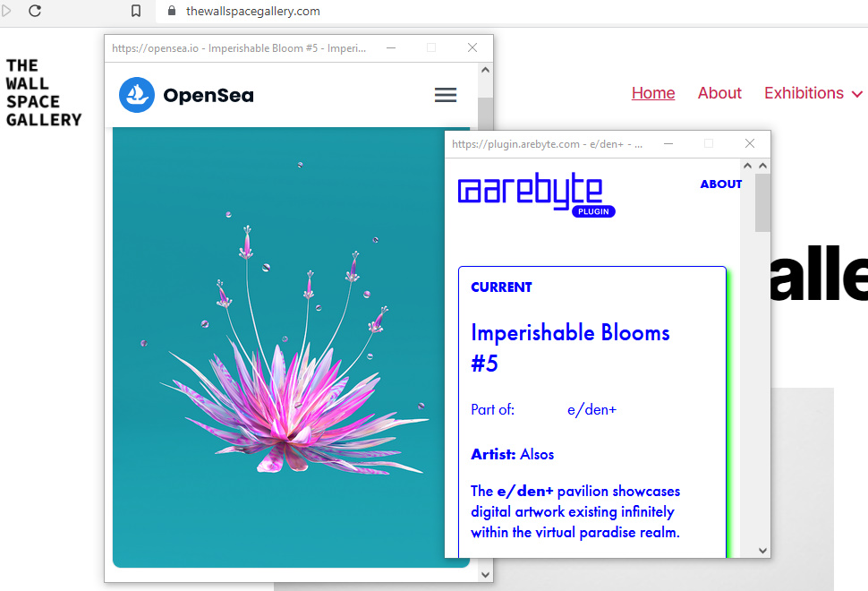868x591 pixels.
Task: Click the arebyte window scroll down arrow
Action: [762, 551]
